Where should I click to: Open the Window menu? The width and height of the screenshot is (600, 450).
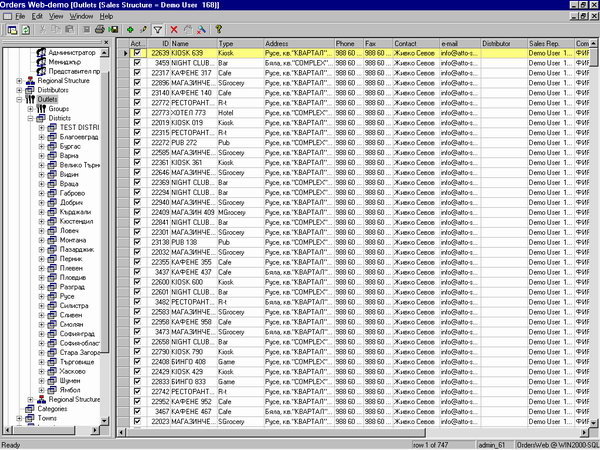click(81, 16)
